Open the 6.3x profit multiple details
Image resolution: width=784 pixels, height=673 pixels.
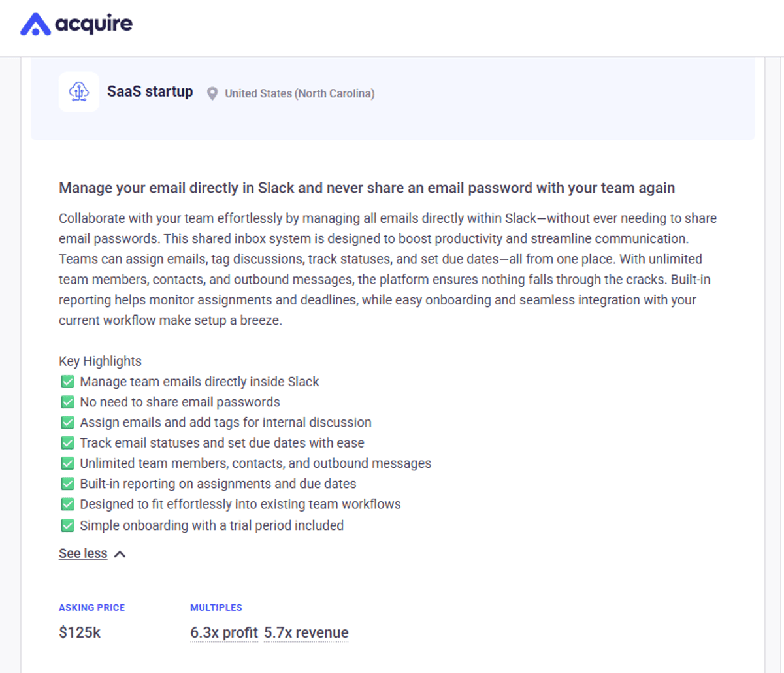[224, 632]
